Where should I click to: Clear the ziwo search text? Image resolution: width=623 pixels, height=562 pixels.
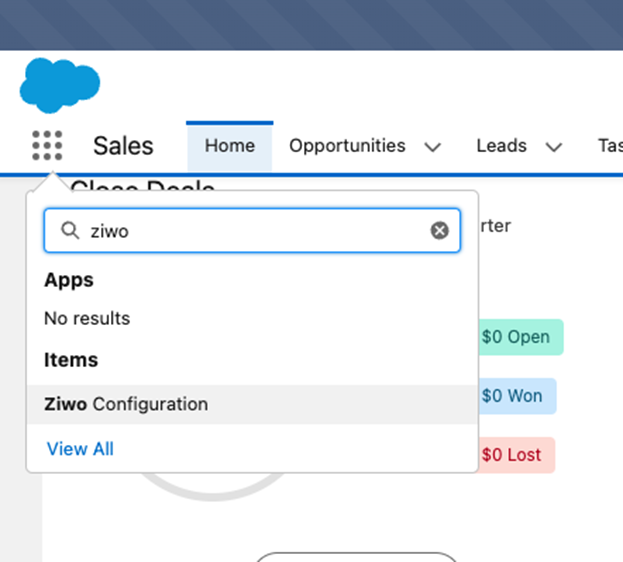439,231
